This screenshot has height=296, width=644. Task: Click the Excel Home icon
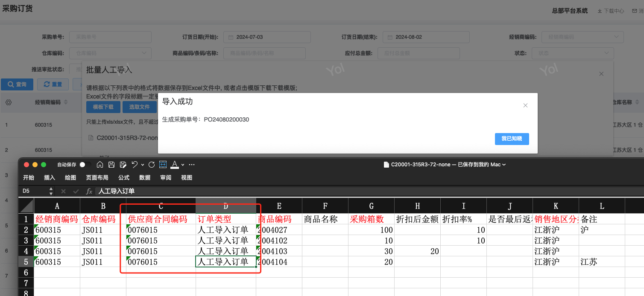[x=100, y=165]
